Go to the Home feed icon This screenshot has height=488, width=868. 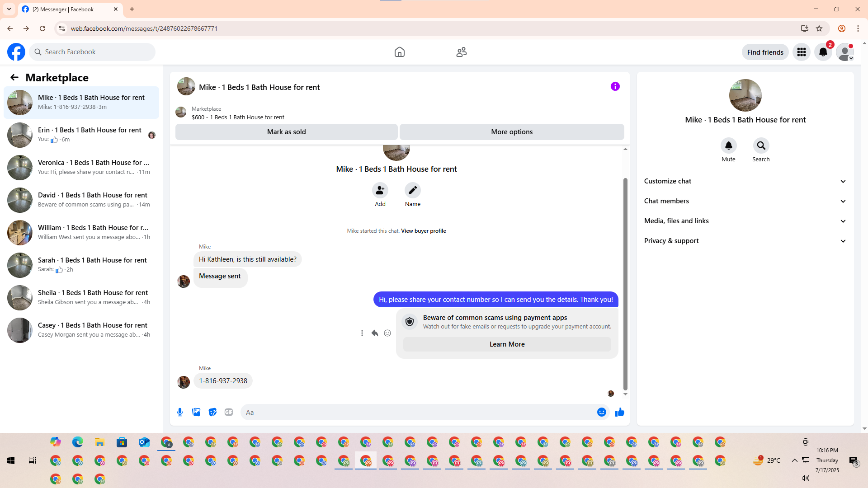coord(399,52)
